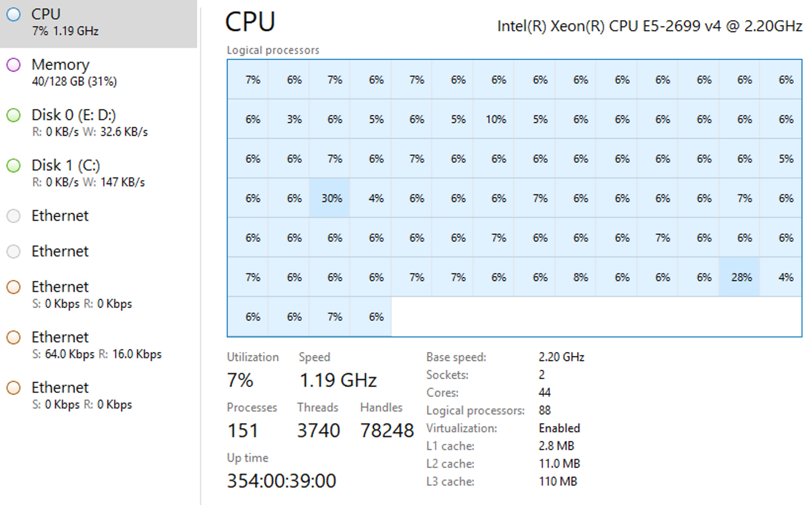The width and height of the screenshot is (812, 505).
Task: Click the green Disk 0 circle icon
Action: click(14, 115)
